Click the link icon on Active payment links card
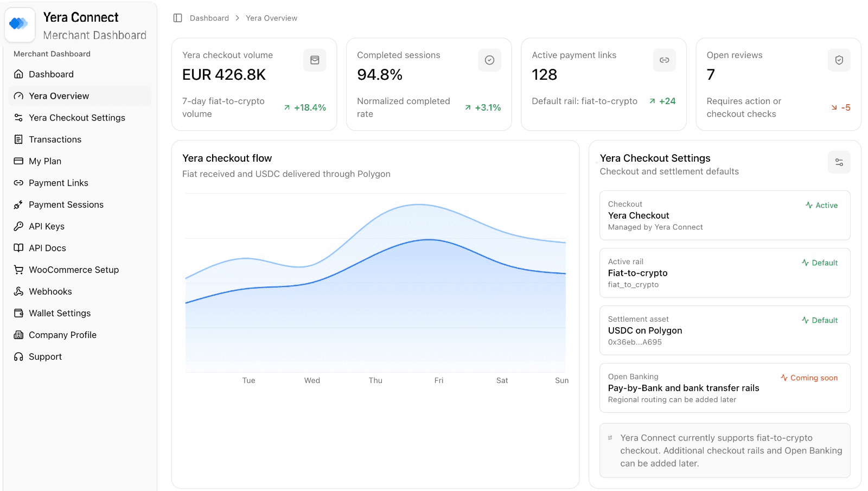Image resolution: width=868 pixels, height=491 pixels. point(664,60)
